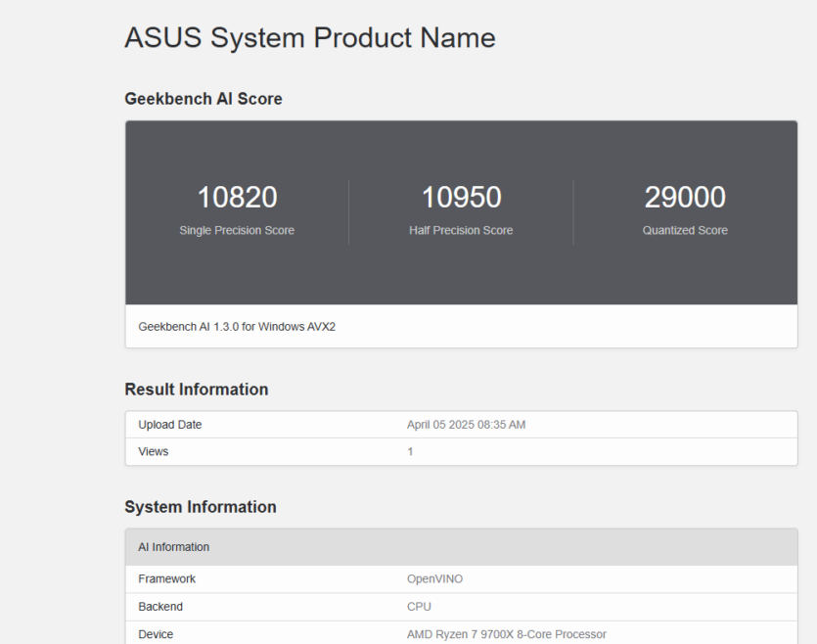The height and width of the screenshot is (644, 817).
Task: Click the Single Precision Score label
Action: pos(237,230)
